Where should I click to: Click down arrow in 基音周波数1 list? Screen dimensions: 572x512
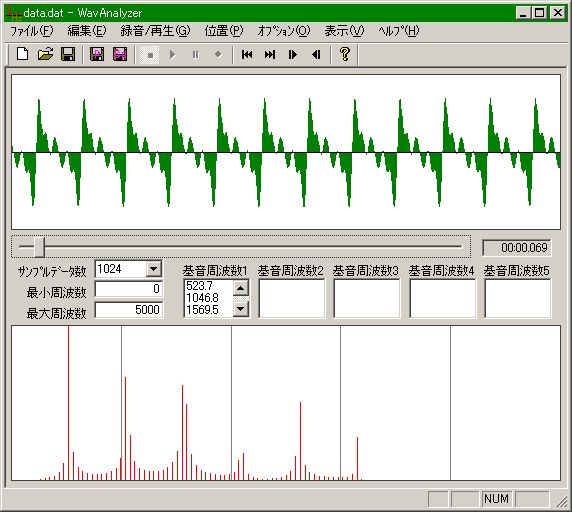pos(240,309)
